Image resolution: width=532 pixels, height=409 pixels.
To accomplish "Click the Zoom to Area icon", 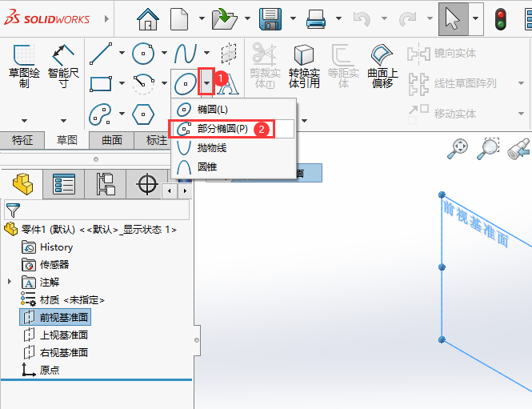I will (x=488, y=149).
